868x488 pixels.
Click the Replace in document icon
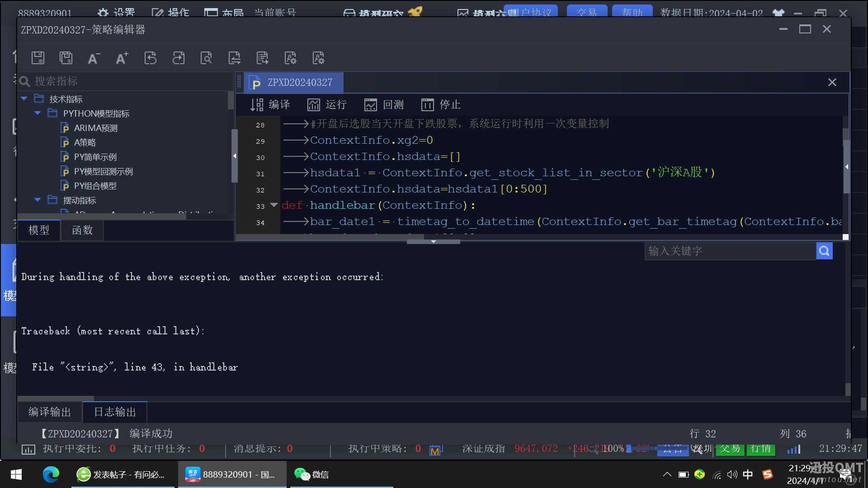pos(235,58)
